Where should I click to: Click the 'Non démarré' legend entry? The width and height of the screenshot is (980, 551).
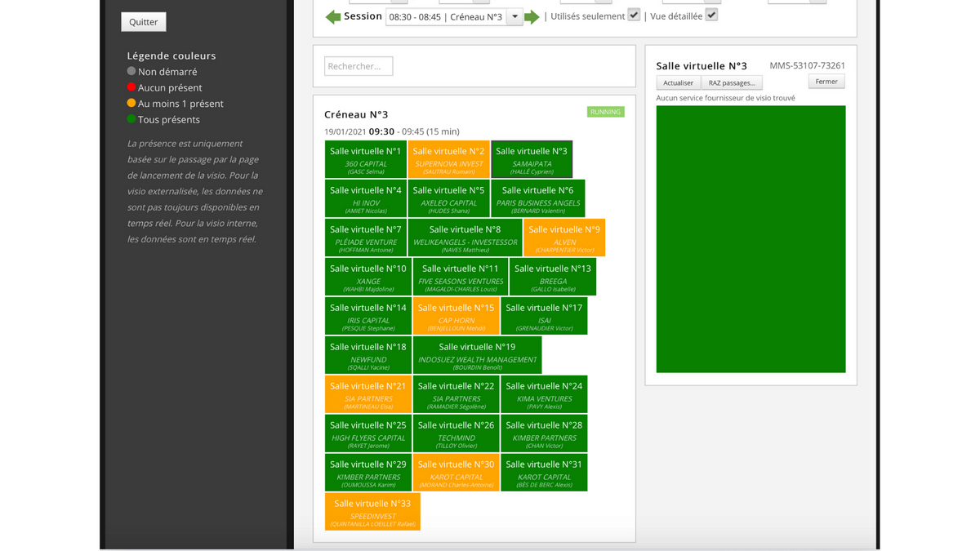(162, 72)
